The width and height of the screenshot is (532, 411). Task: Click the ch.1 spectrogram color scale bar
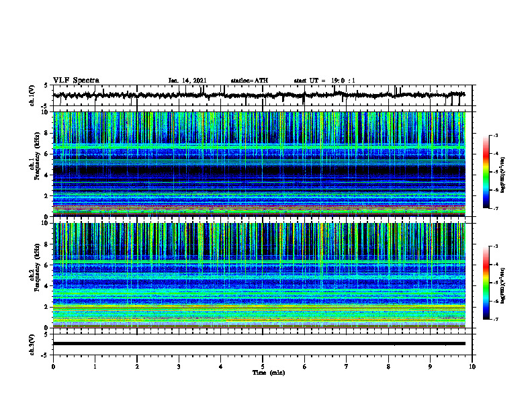486,172
